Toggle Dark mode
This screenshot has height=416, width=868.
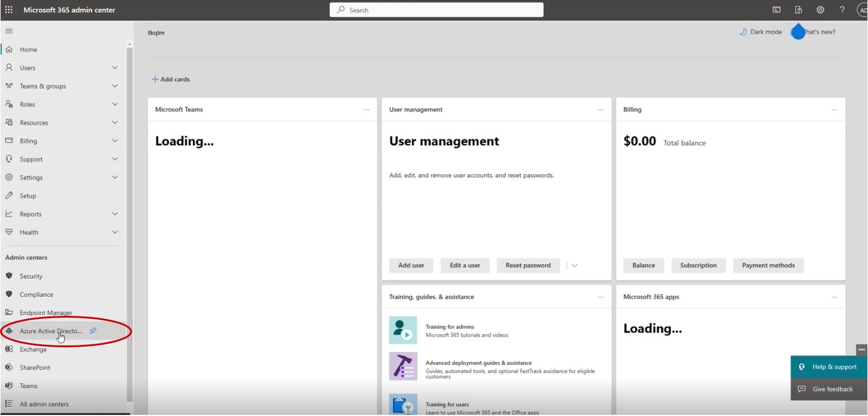[x=760, y=32]
